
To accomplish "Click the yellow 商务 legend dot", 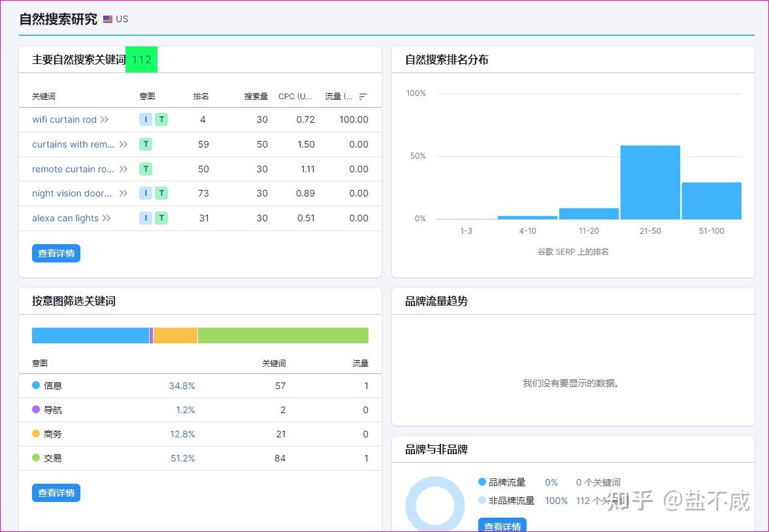I will (x=36, y=433).
